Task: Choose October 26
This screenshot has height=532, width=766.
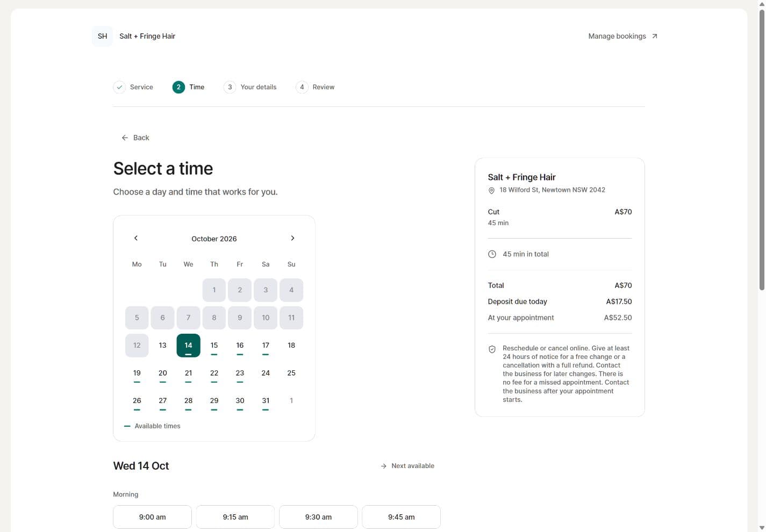Action: coord(137,401)
